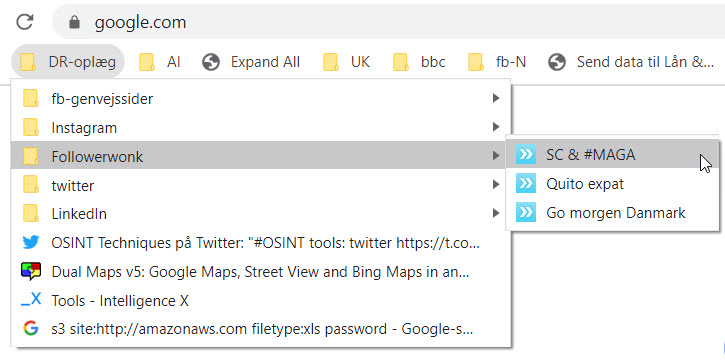The image size is (725, 361).
Task: Click the Followerwonk submenu arrow
Action: [496, 156]
